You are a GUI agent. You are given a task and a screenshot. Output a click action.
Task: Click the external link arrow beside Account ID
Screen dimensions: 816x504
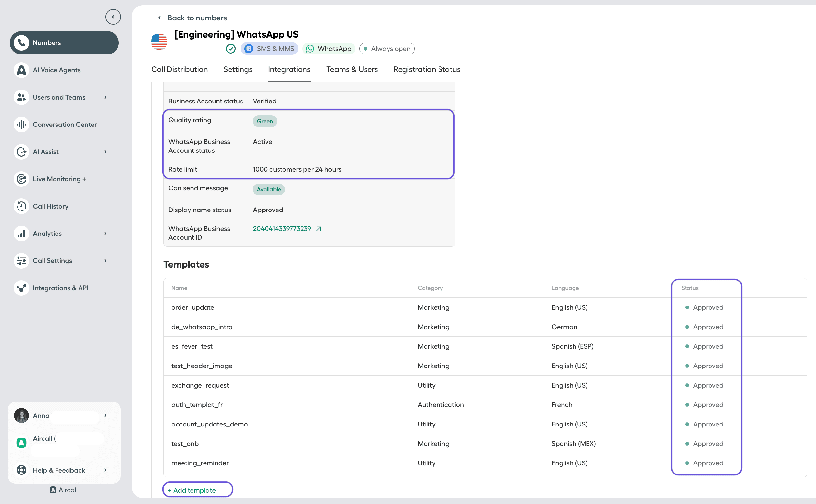tap(319, 229)
